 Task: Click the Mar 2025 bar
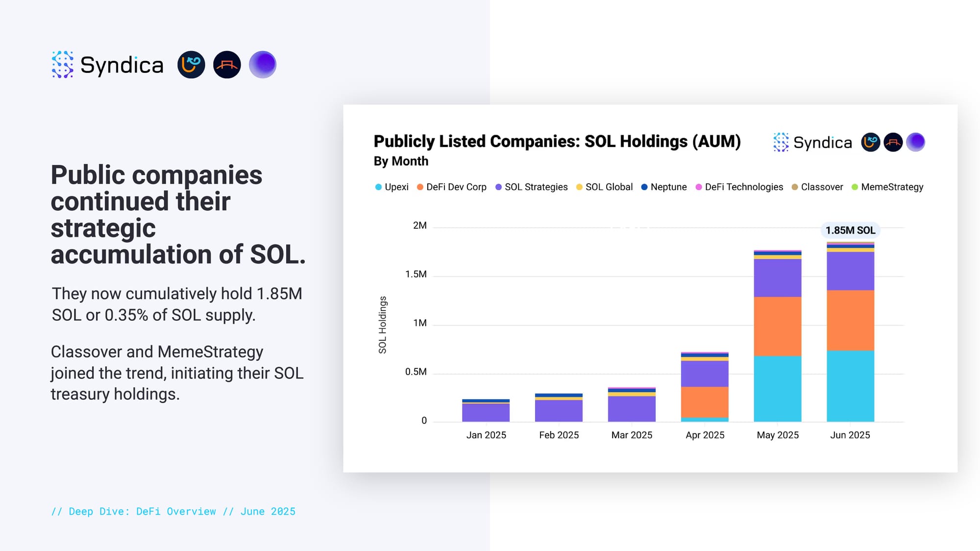coord(632,405)
